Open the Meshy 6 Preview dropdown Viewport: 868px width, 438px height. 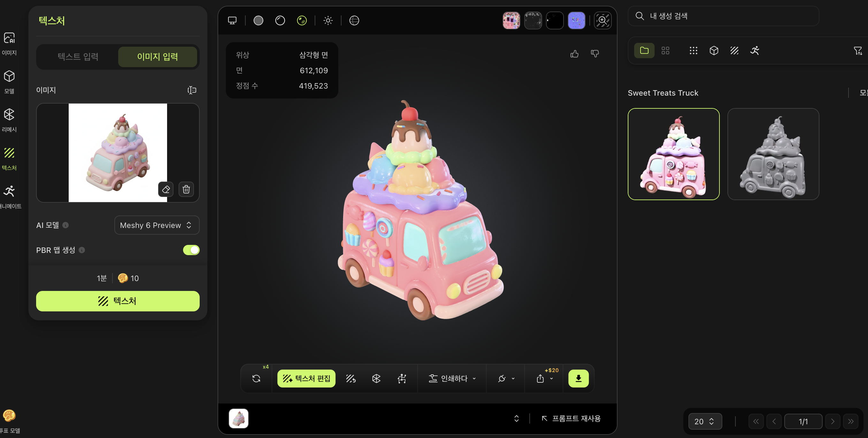[157, 225]
